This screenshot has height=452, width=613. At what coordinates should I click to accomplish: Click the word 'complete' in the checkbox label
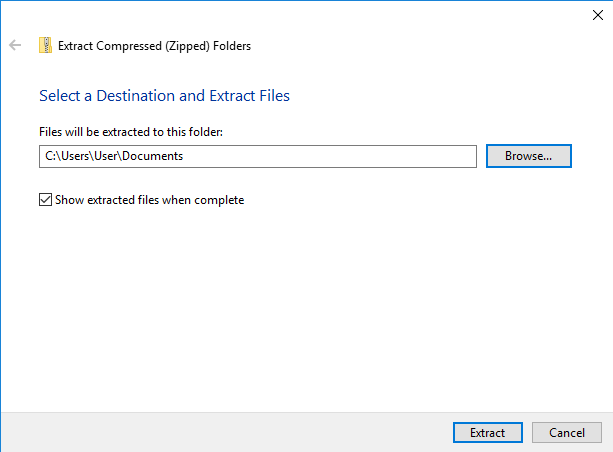coord(219,200)
